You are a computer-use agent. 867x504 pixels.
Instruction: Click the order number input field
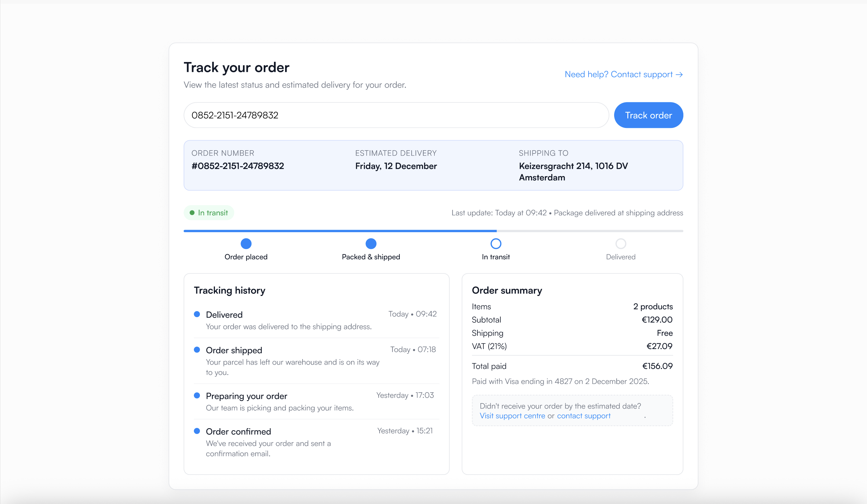click(x=396, y=115)
